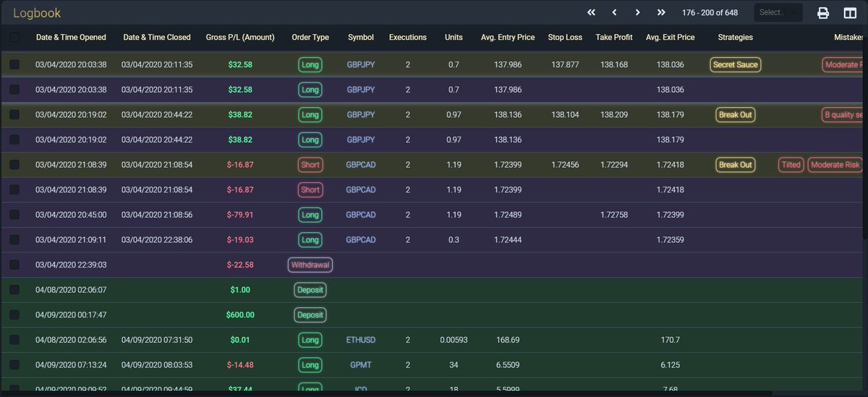868x397 pixels.
Task: Check the $600.00 Deposit row
Action: coord(15,315)
